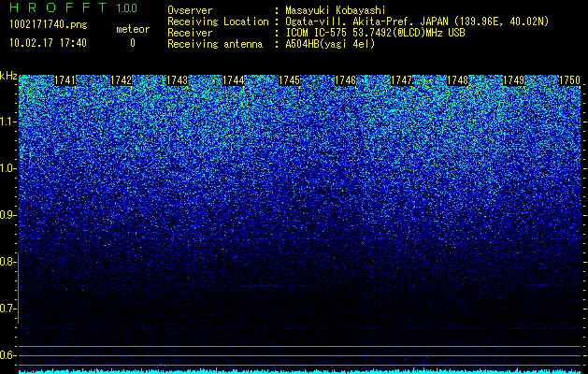This screenshot has height=374, width=588.
Task: Click the Receiver field label
Action: tap(190, 33)
